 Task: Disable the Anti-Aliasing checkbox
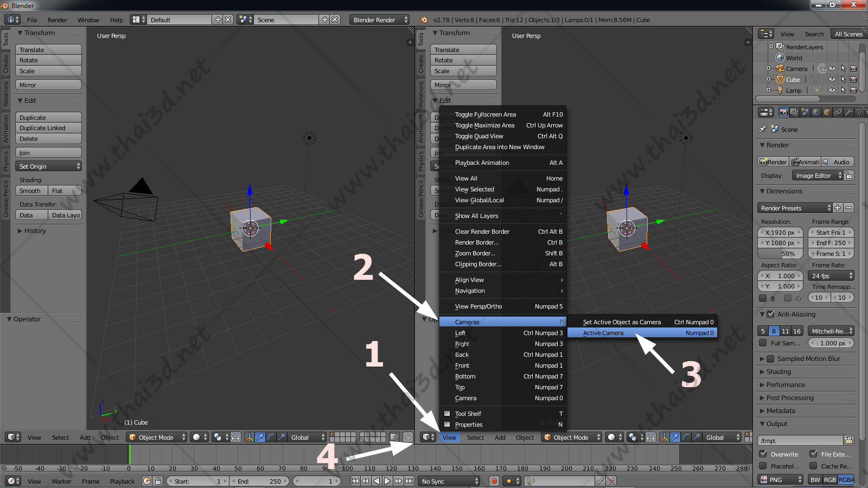coord(770,314)
